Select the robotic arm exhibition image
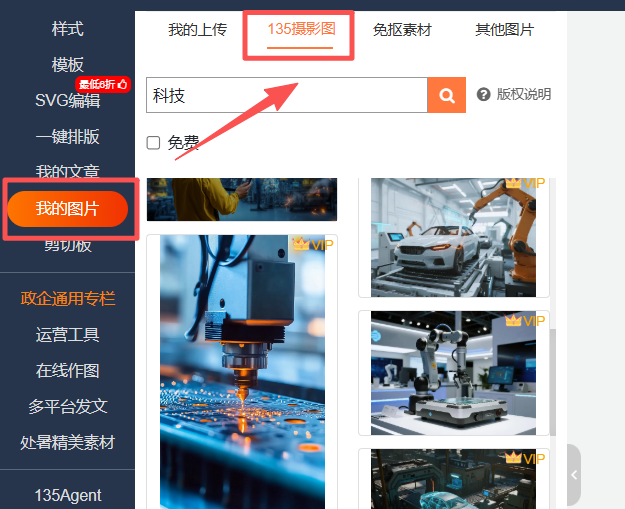 [x=453, y=373]
